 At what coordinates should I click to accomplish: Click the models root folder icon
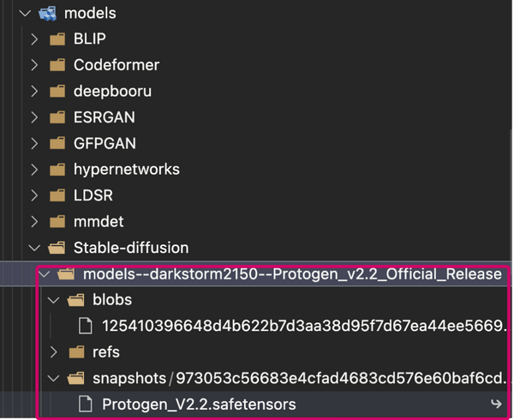(x=46, y=13)
